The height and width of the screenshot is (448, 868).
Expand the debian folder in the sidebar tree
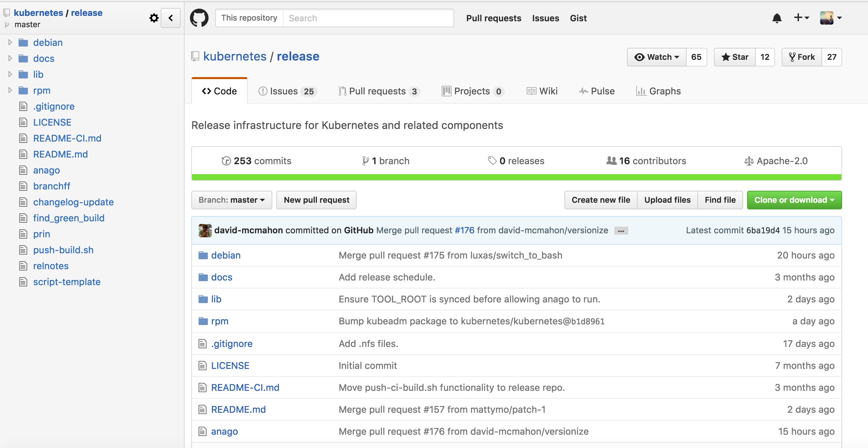(x=10, y=42)
